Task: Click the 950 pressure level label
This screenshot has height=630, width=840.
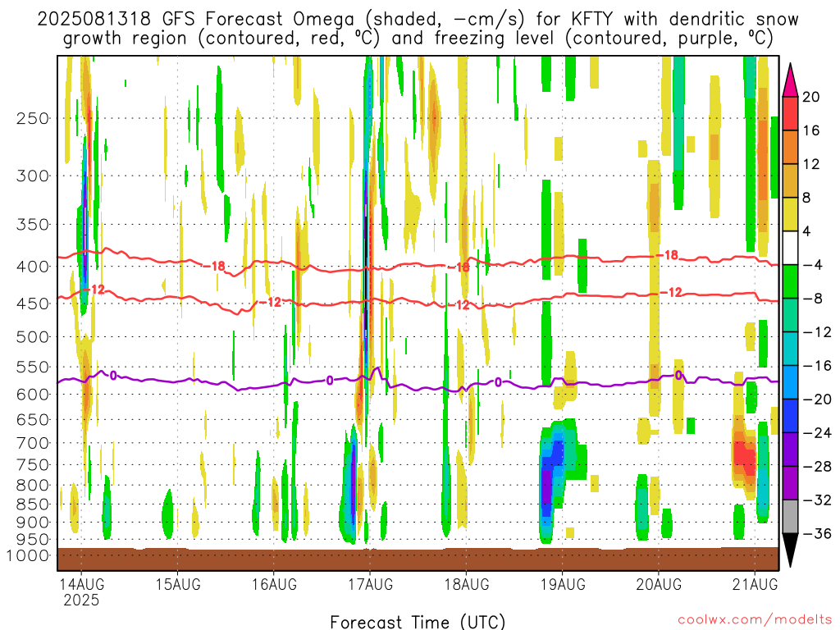Action: point(33,540)
